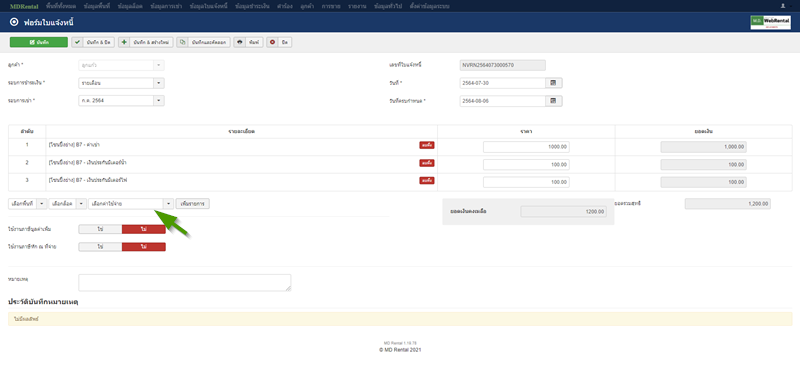800x385 pixels.
Task: Open the calendar picker for date 2564-07-30
Action: [554, 83]
